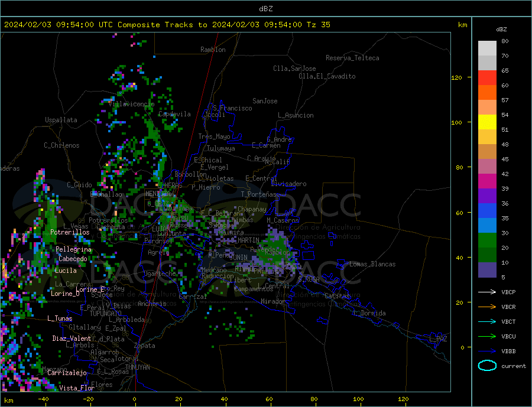Click the white VBCP arrow in legend

coord(487,292)
